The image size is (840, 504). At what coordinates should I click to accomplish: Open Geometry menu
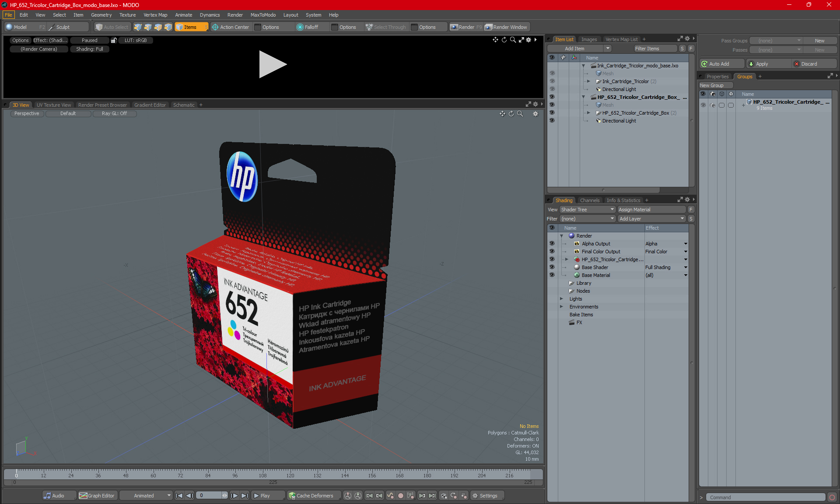pos(101,15)
